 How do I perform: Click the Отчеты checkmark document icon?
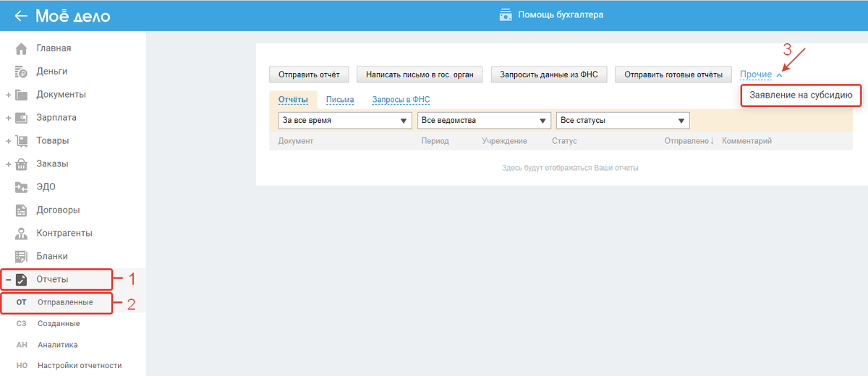click(x=22, y=280)
